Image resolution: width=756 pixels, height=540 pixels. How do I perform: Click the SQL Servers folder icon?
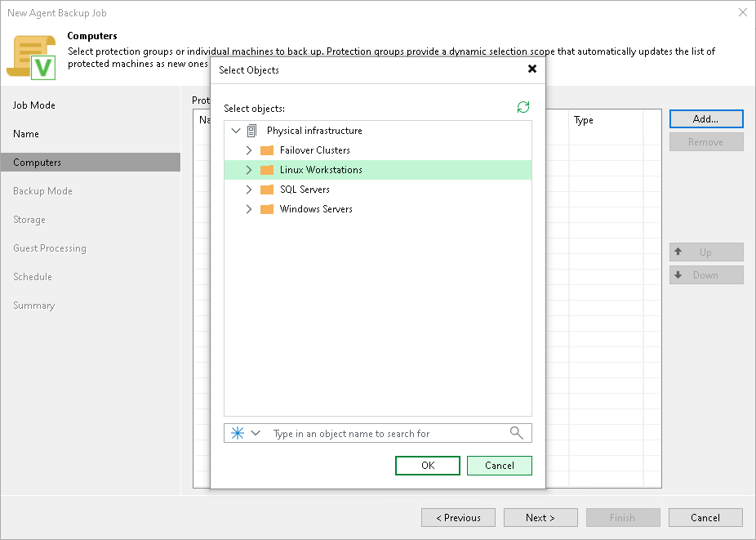point(267,190)
